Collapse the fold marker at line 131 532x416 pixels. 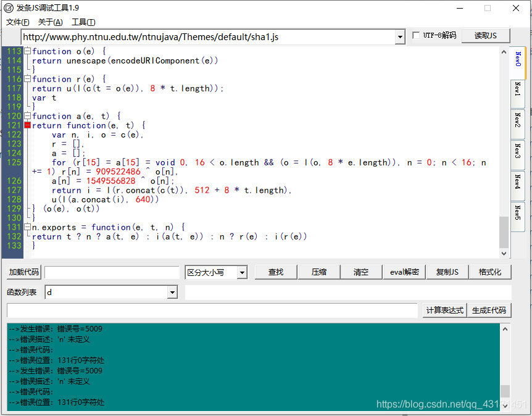tap(28, 227)
